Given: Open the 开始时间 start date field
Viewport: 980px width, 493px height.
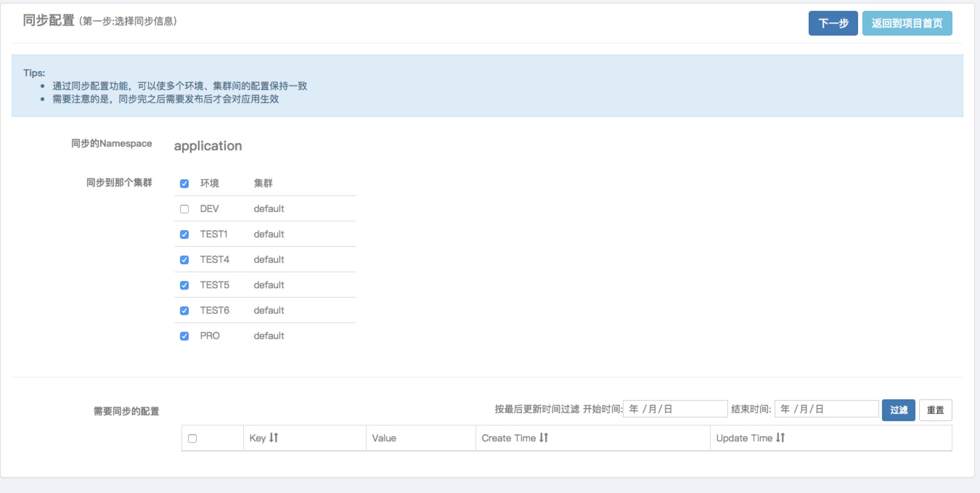Looking at the screenshot, I should 674,409.
